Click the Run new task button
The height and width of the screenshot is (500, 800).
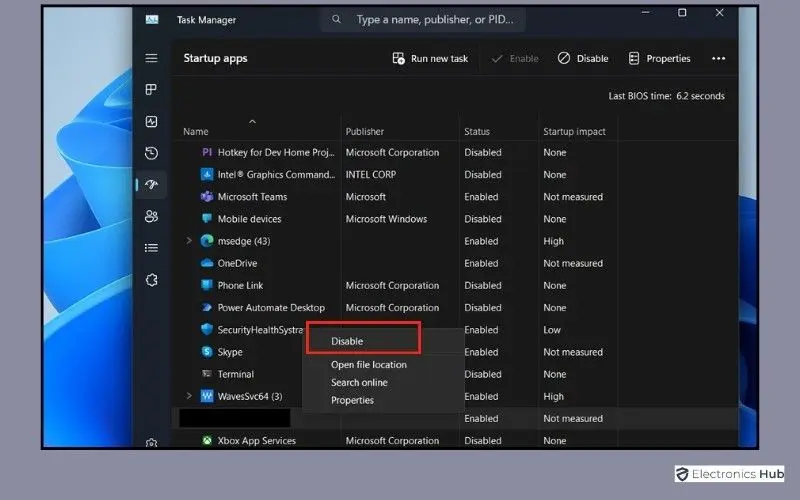coord(430,59)
